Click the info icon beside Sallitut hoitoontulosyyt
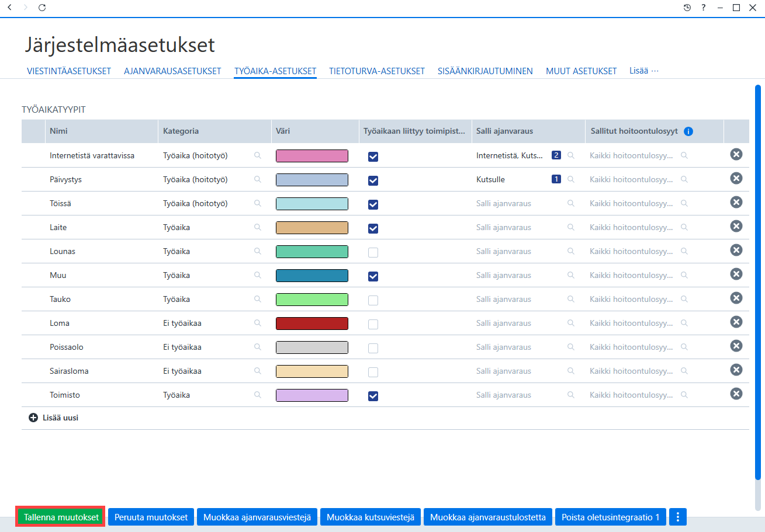This screenshot has height=532, width=765. pos(688,131)
